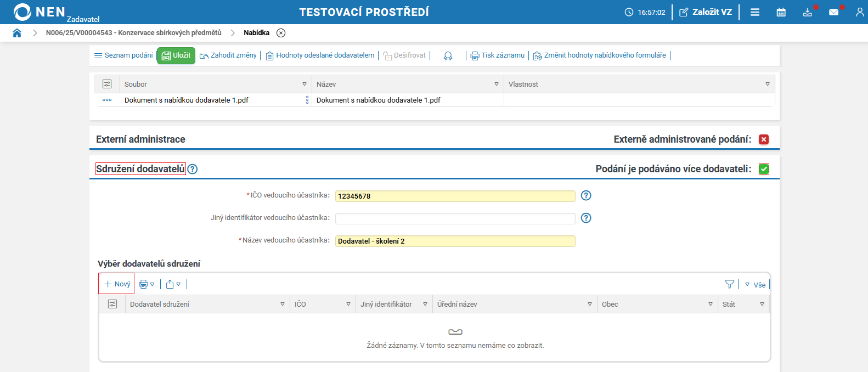Open help icon next to Sdružení dodavatelů
The height and width of the screenshot is (372, 868).
point(193,169)
